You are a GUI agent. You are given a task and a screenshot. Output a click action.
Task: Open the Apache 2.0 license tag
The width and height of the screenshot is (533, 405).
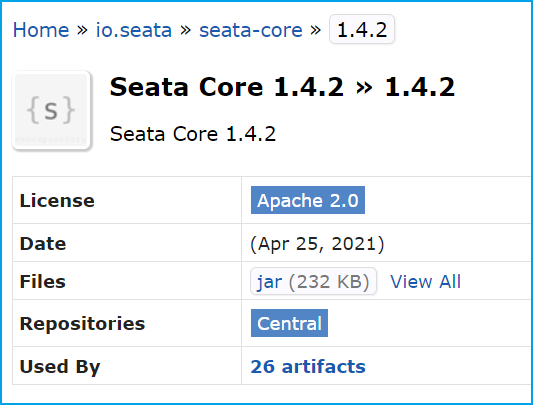tap(308, 200)
